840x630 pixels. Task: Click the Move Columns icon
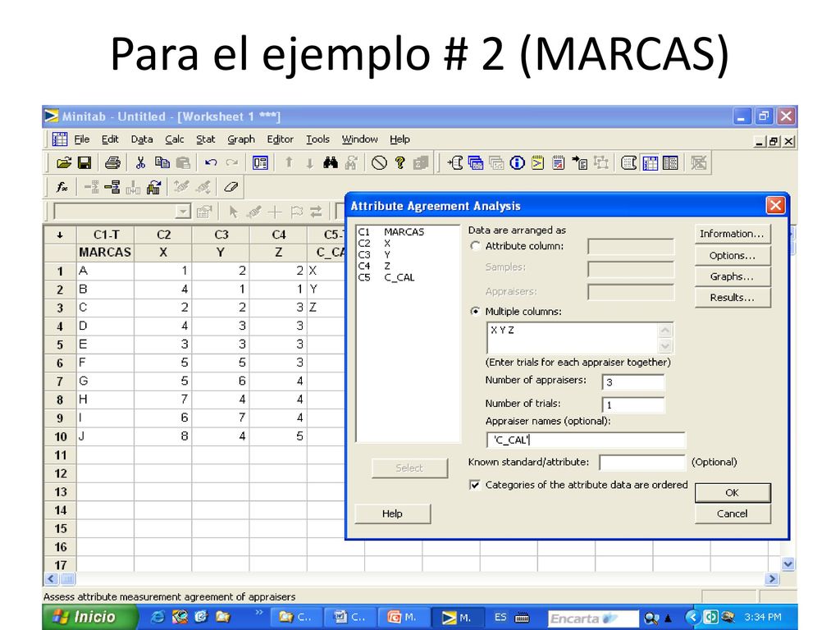click(x=153, y=187)
